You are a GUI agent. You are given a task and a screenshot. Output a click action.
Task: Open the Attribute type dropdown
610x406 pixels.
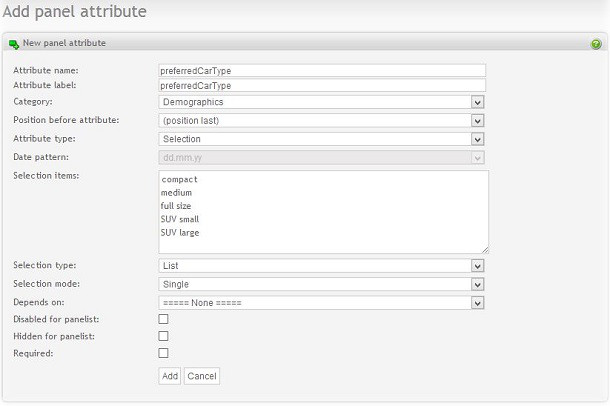(x=321, y=139)
